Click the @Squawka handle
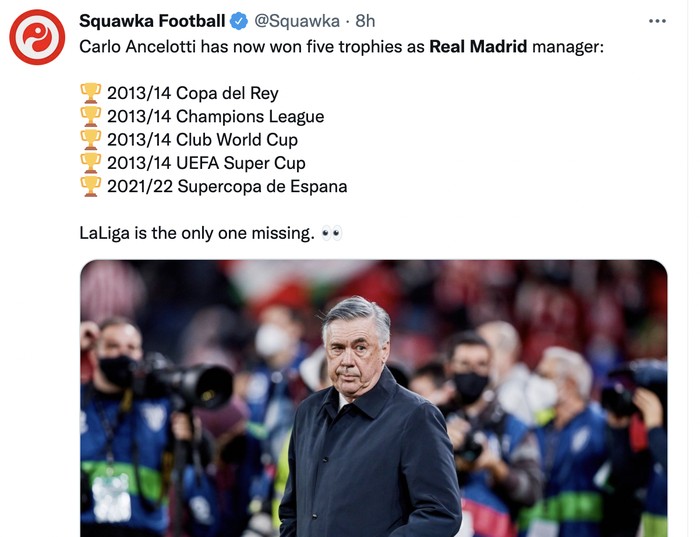 (x=299, y=21)
